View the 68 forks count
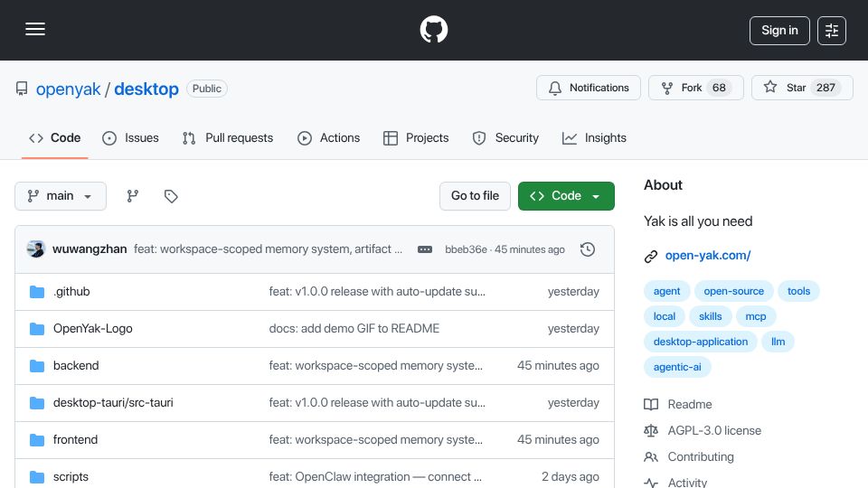The width and height of the screenshot is (868, 488). click(x=719, y=88)
